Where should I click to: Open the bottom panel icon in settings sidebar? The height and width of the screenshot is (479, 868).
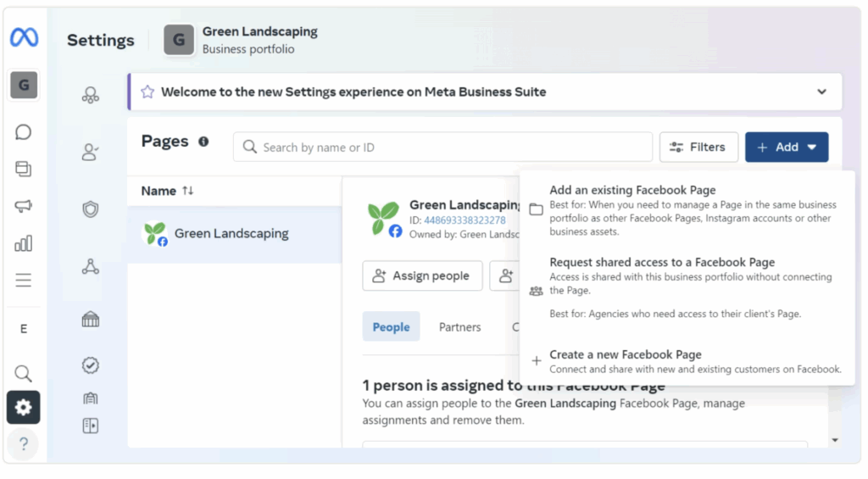[90, 426]
